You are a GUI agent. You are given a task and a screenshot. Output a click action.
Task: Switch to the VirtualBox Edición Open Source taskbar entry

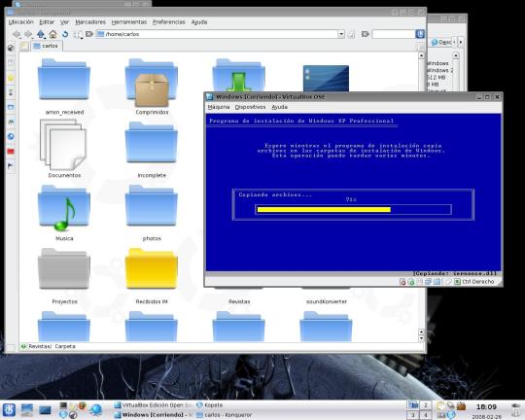[x=154, y=405]
